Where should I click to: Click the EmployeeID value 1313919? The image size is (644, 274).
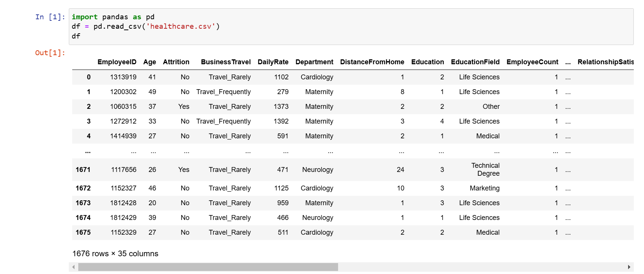coord(123,77)
